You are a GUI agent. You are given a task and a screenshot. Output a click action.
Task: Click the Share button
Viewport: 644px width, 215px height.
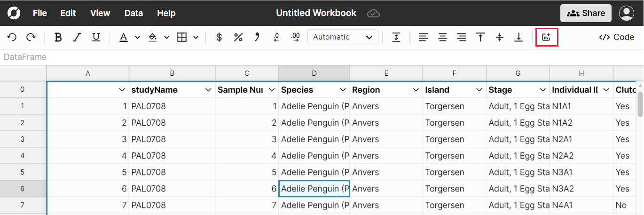(x=585, y=13)
